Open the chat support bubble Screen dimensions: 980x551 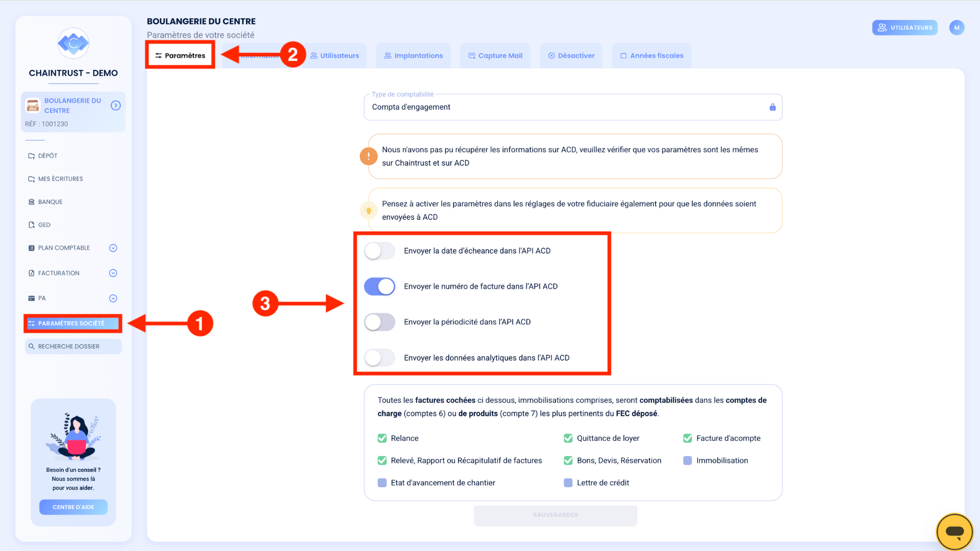(x=954, y=532)
